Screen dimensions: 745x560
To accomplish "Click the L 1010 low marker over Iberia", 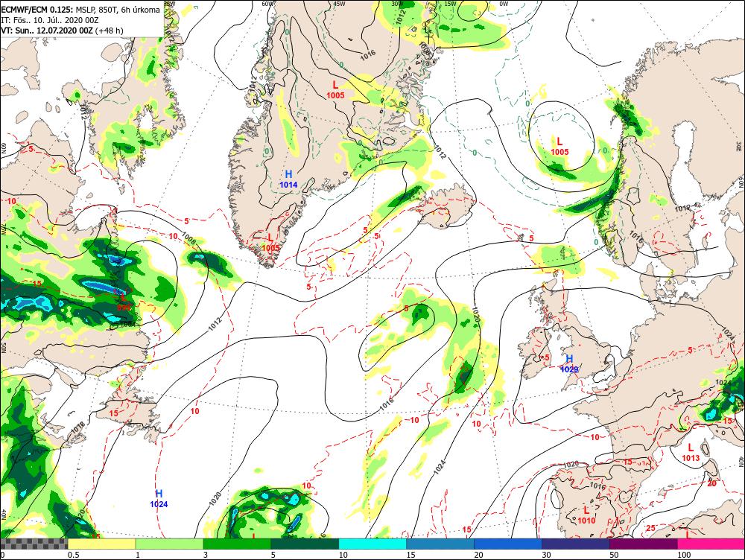I will point(586,515).
